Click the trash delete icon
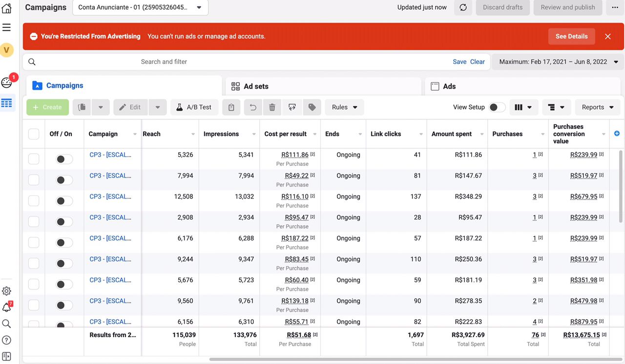The image size is (625, 364). point(272,107)
